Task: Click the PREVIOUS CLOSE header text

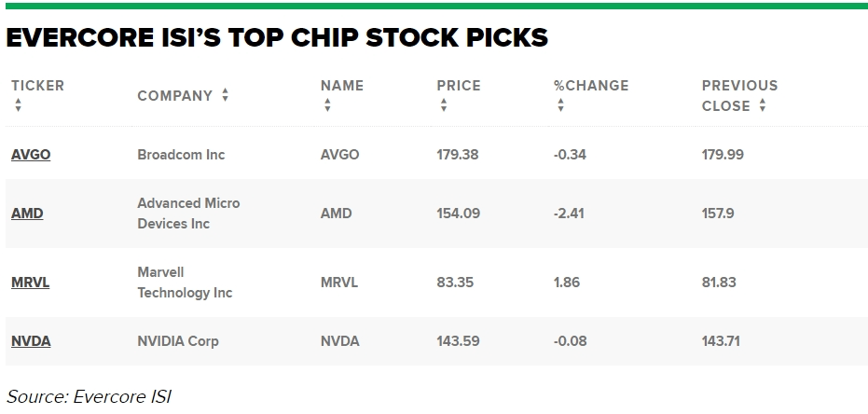Action: point(739,95)
